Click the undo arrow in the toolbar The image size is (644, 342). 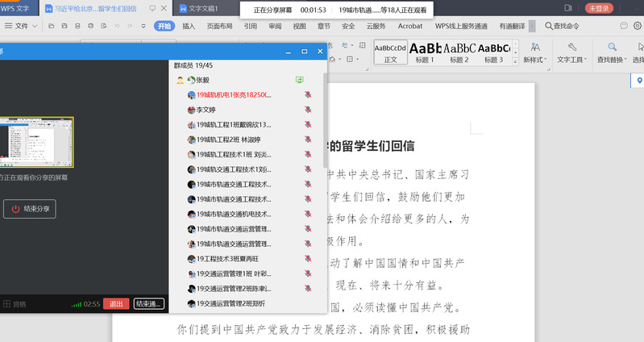tap(118, 26)
